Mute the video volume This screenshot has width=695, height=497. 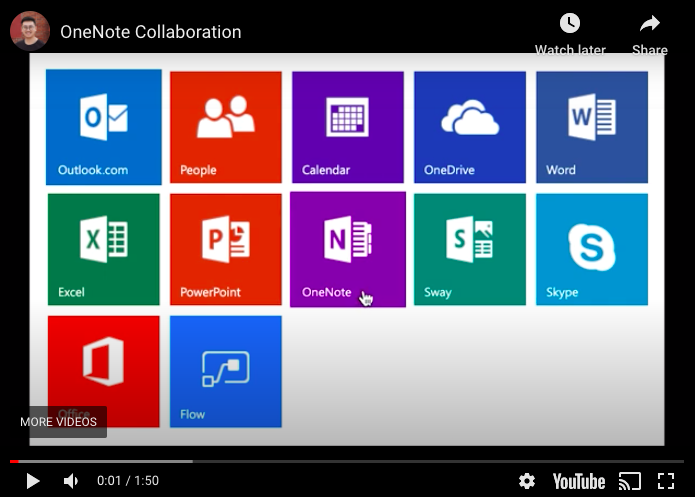click(x=71, y=481)
